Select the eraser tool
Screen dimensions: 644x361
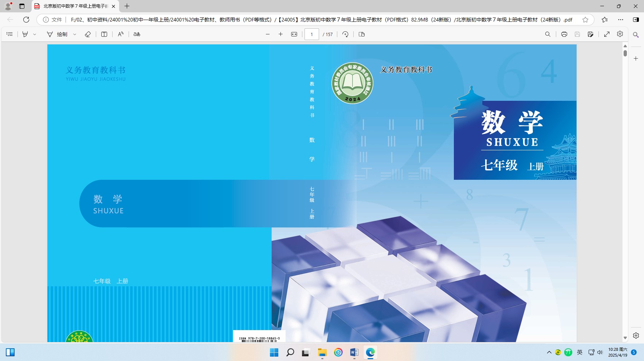pos(88,34)
